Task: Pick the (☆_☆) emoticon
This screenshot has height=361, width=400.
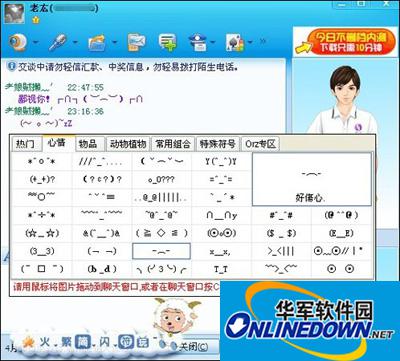Action: click(x=42, y=233)
